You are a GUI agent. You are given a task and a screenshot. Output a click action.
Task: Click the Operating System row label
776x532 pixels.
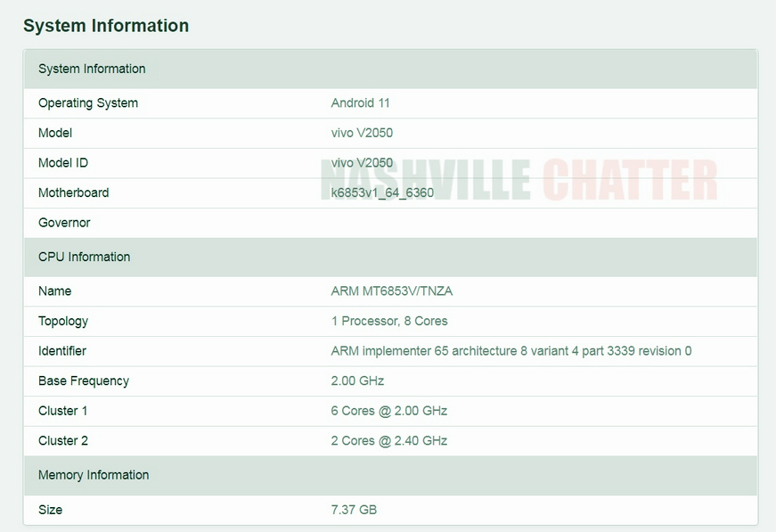[x=88, y=102]
